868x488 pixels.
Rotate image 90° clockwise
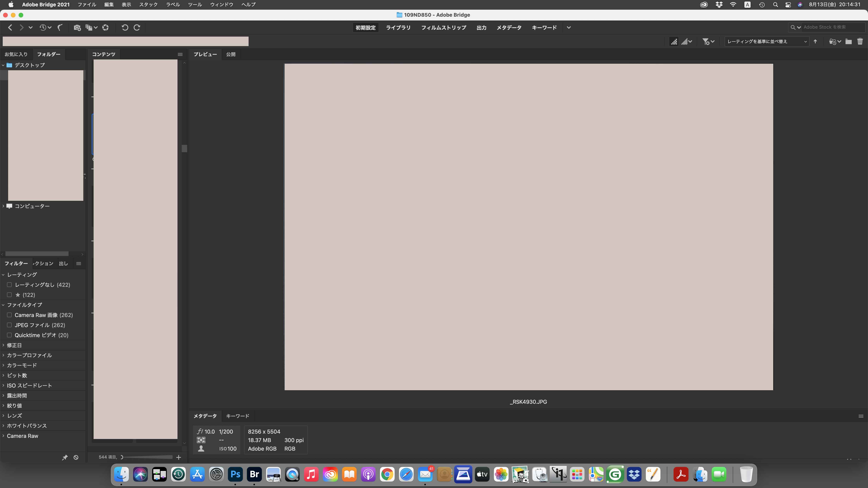[137, 28]
